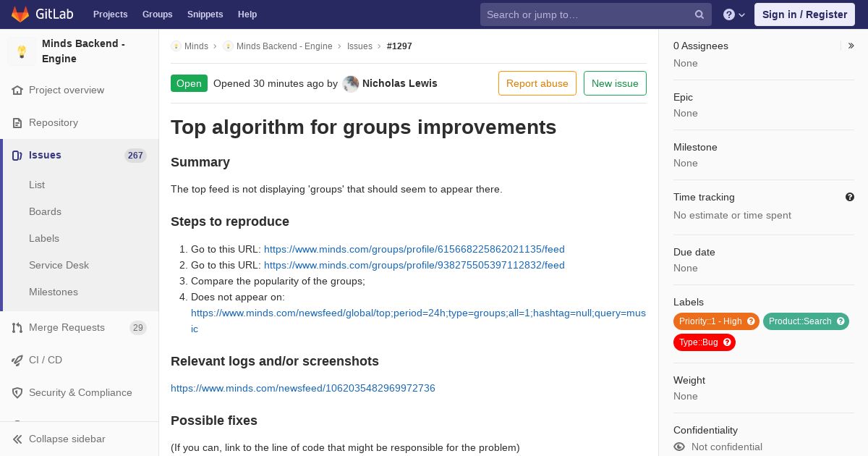Select Boards under Issues
868x456 pixels.
coord(45,211)
